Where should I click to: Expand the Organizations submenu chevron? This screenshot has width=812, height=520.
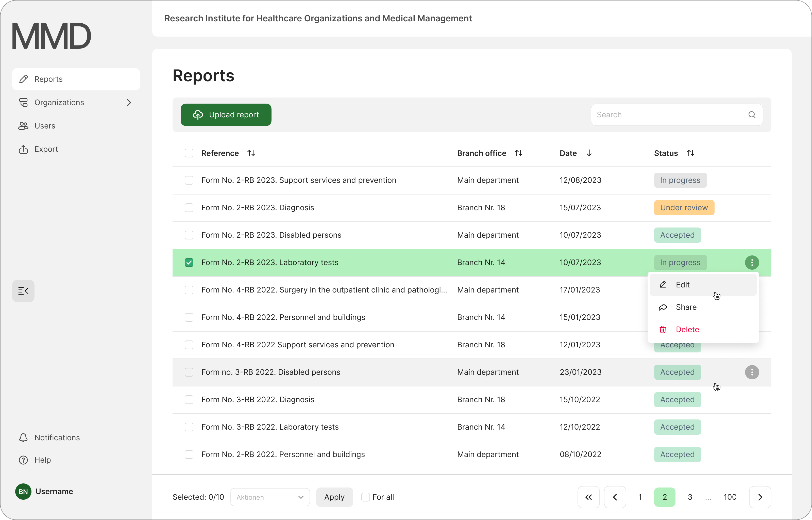click(x=129, y=102)
